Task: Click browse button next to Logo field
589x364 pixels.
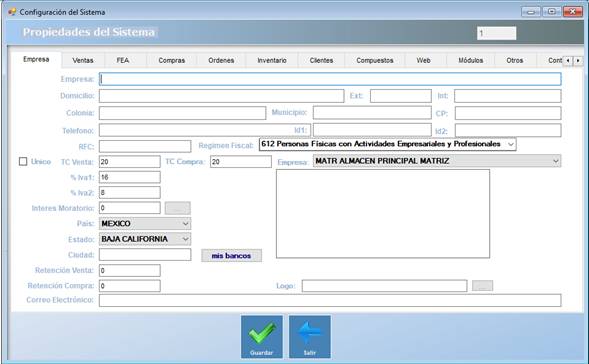Action: point(482,286)
